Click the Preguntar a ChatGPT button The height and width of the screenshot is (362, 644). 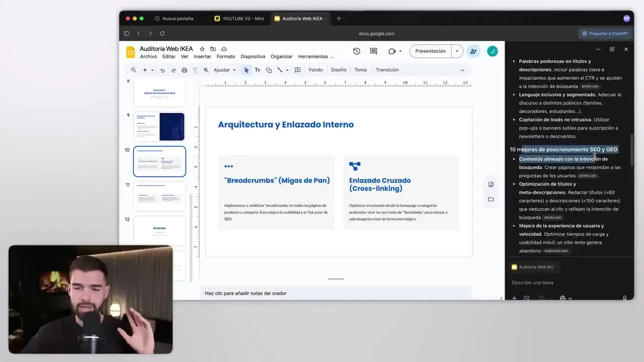click(x=605, y=34)
